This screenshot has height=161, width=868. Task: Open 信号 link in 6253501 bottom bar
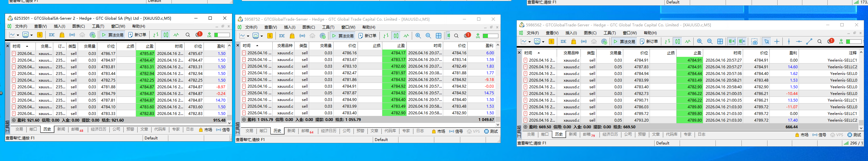pyautogui.click(x=223, y=130)
